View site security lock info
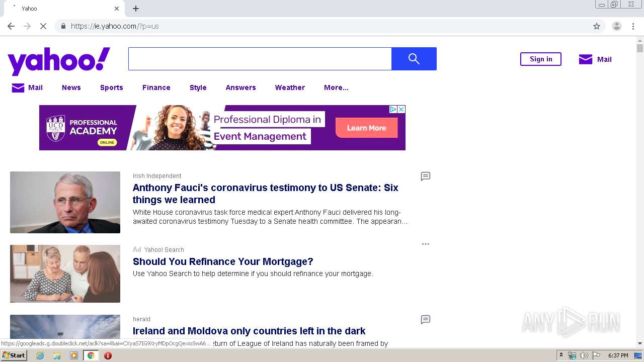The height and width of the screenshot is (362, 644). click(63, 26)
